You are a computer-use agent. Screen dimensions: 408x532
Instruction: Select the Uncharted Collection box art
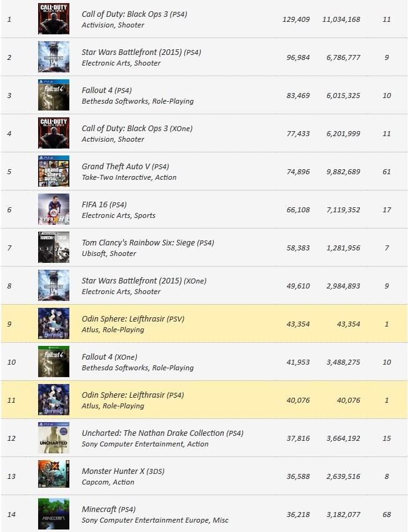(54, 438)
